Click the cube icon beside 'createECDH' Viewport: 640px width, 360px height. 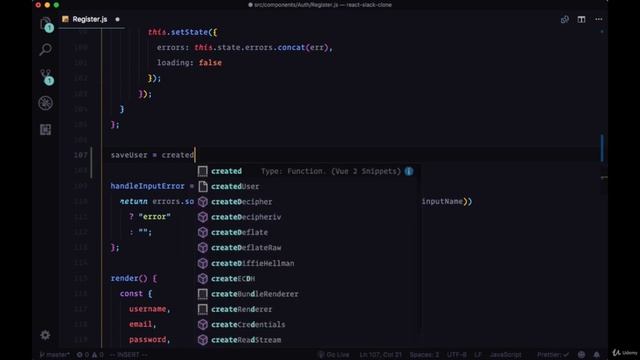(x=203, y=278)
